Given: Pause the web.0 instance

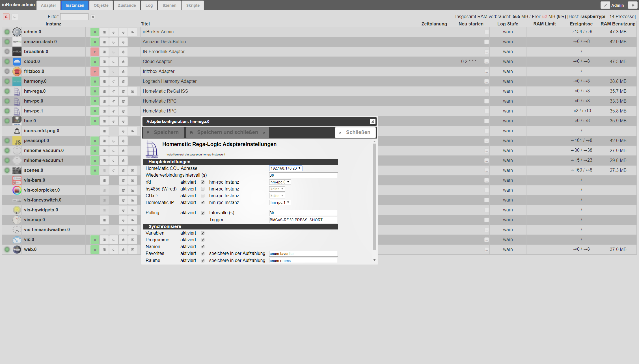Looking at the screenshot, I should [x=95, y=250].
